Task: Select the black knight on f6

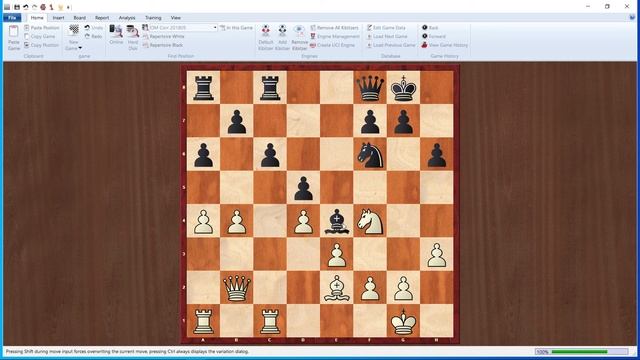Action: (370, 155)
